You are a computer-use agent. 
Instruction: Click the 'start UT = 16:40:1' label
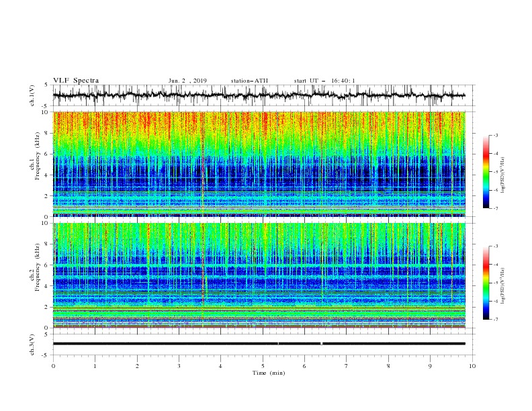tap(324, 81)
